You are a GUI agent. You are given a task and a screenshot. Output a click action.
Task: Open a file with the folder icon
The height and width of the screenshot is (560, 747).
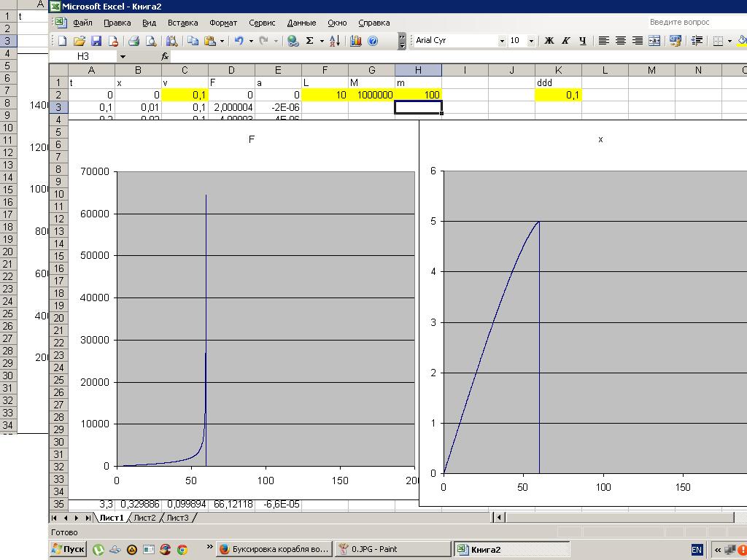click(80, 41)
